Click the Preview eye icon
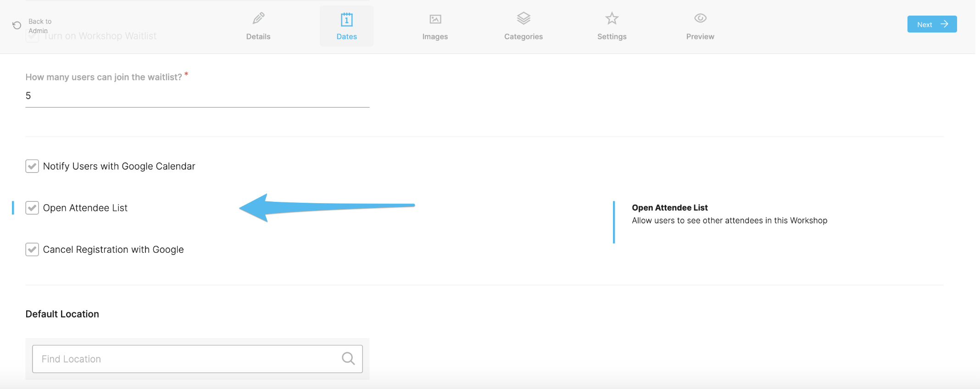The image size is (980, 389). 700,18
